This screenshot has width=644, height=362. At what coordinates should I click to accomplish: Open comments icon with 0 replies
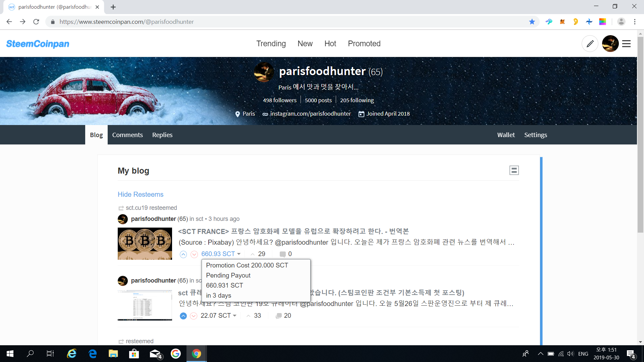[285, 254]
